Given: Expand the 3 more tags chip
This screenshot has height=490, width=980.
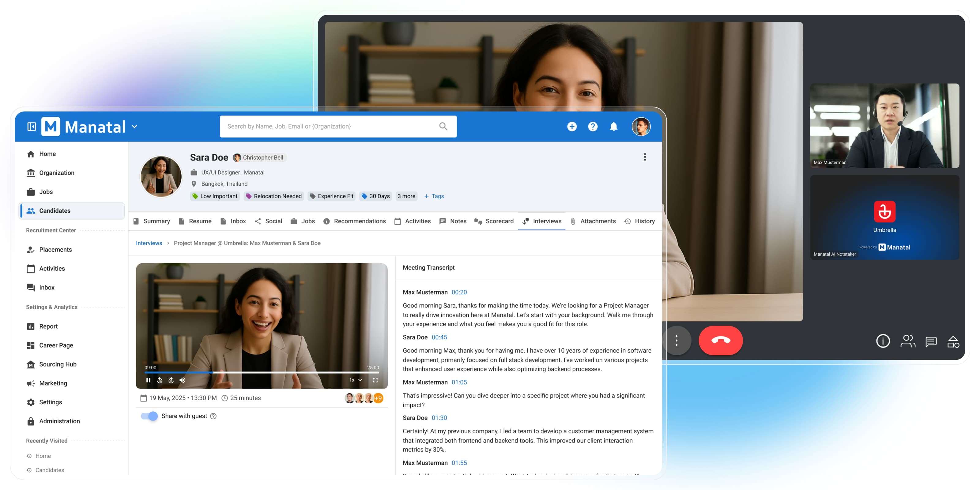Looking at the screenshot, I should [406, 196].
